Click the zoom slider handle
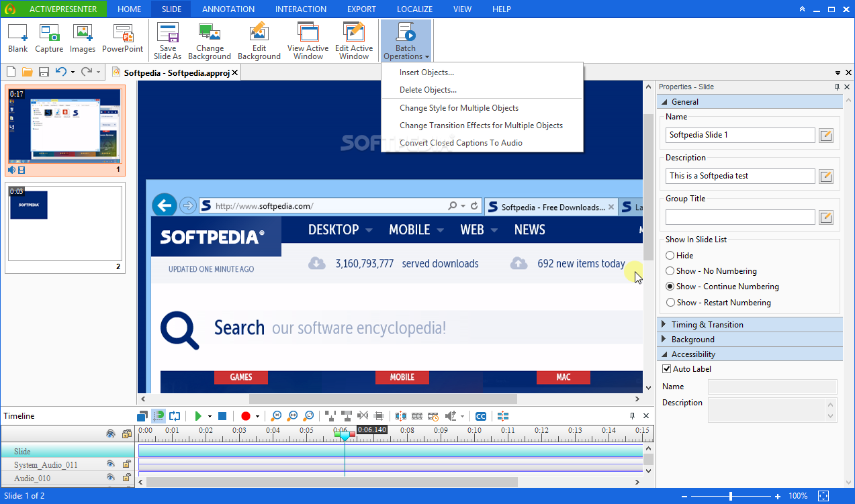The image size is (855, 504). tap(731, 497)
